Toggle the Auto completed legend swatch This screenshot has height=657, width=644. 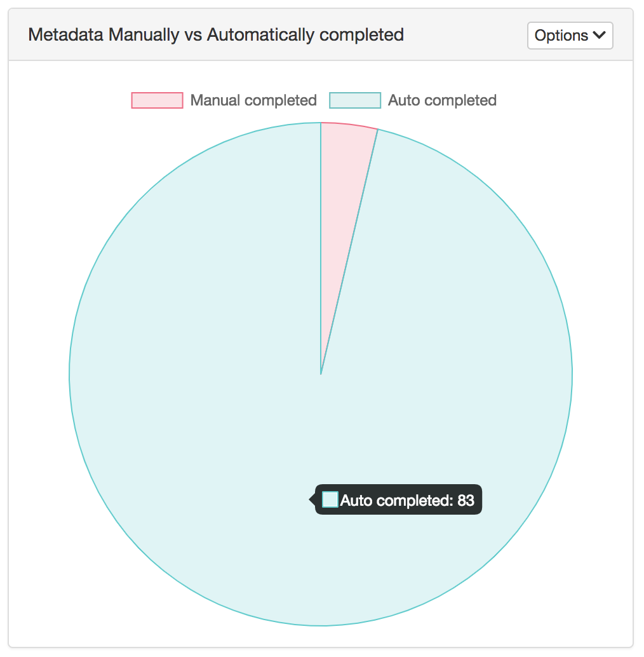click(x=355, y=100)
